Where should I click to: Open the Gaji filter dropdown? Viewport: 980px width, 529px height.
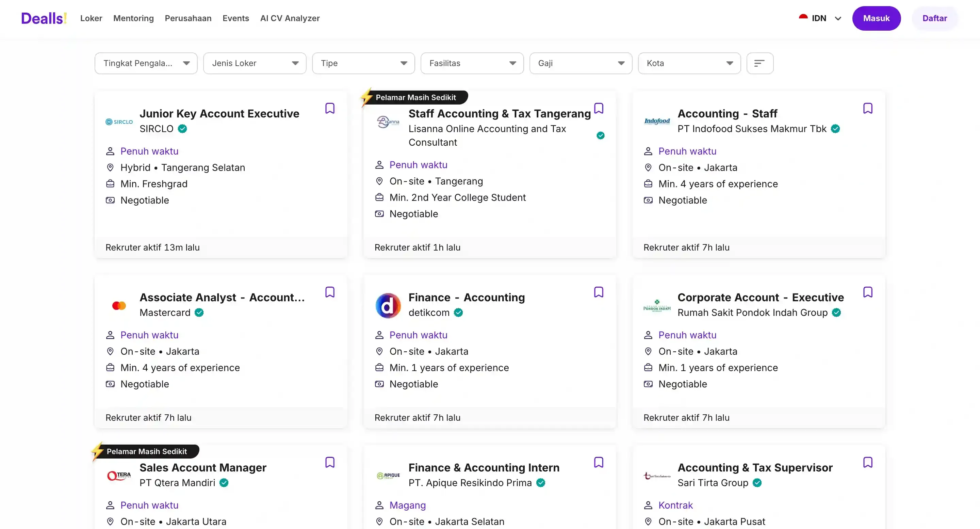581,63
